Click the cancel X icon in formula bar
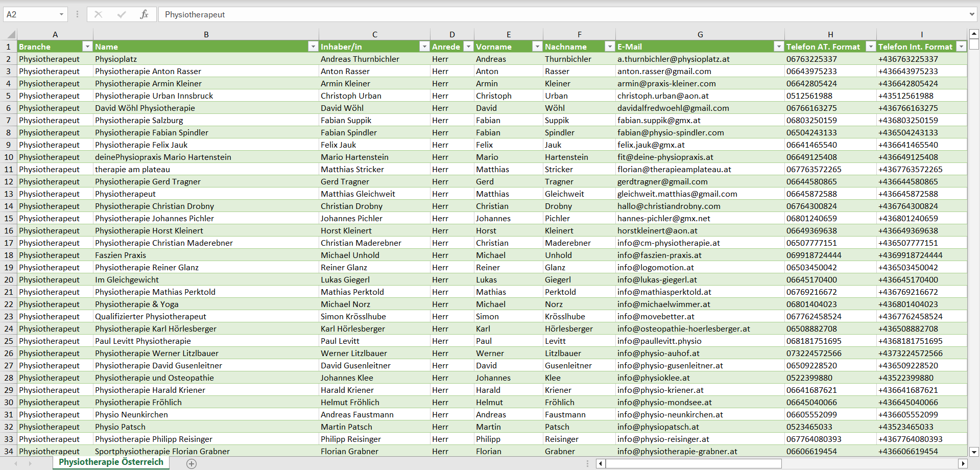Image resolution: width=980 pixels, height=470 pixels. 98,14
